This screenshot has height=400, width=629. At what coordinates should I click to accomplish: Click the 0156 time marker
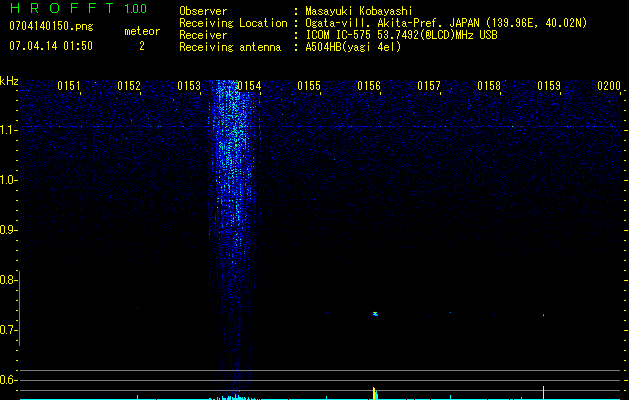369,86
